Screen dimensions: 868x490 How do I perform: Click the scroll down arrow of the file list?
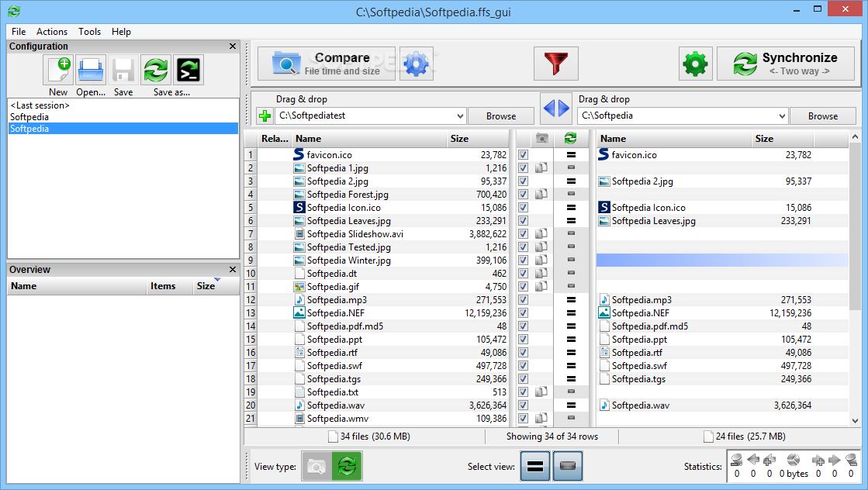[855, 420]
